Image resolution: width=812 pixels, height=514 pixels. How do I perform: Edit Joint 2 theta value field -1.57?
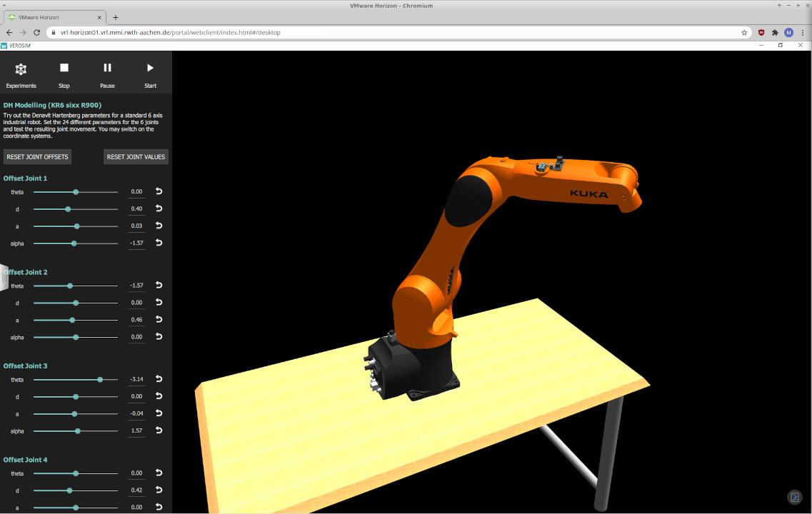[x=136, y=286]
